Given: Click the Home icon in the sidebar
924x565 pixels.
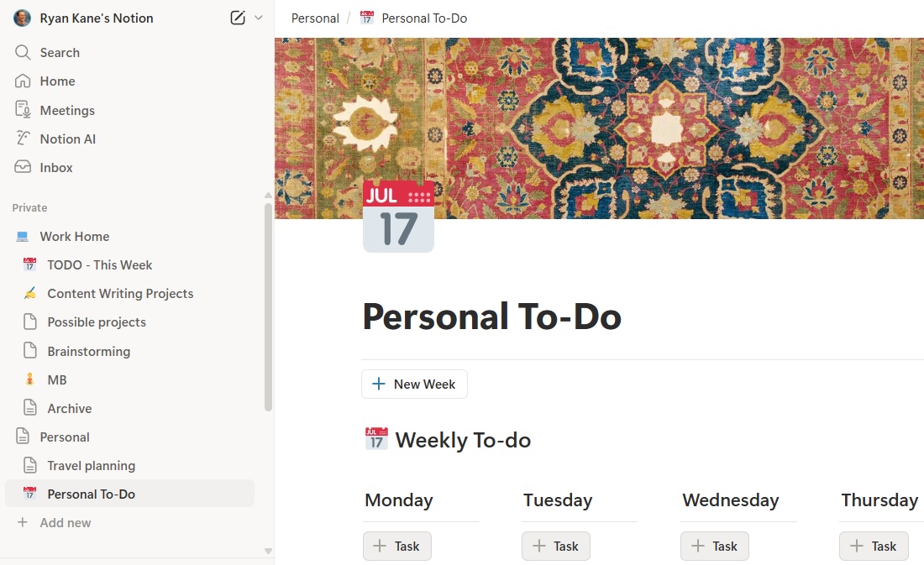Looking at the screenshot, I should 23,81.
